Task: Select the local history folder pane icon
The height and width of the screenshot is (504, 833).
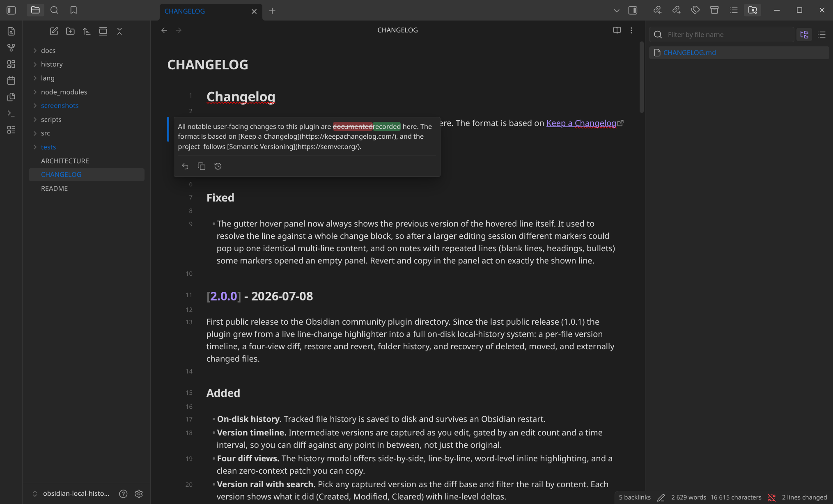Action: click(x=753, y=10)
